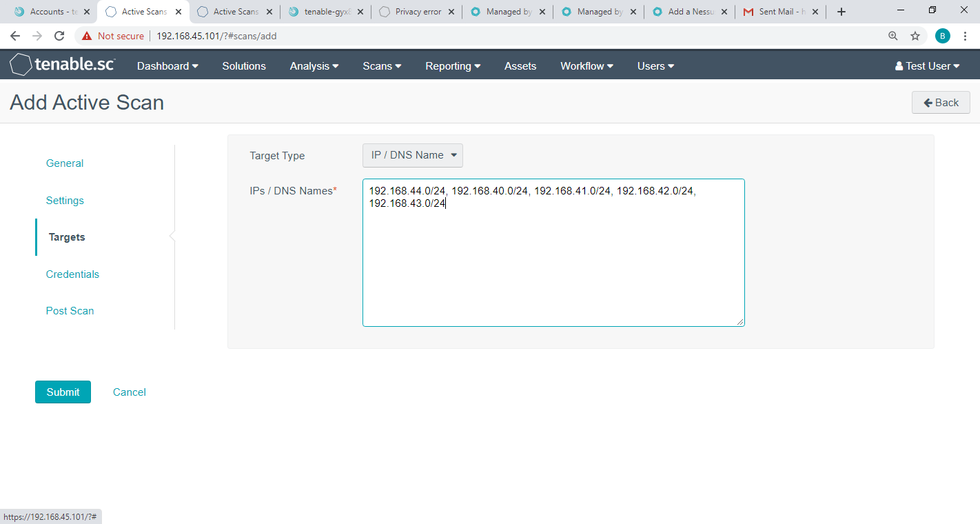Restore down the browser window
The image size is (980, 524).
[x=932, y=10]
